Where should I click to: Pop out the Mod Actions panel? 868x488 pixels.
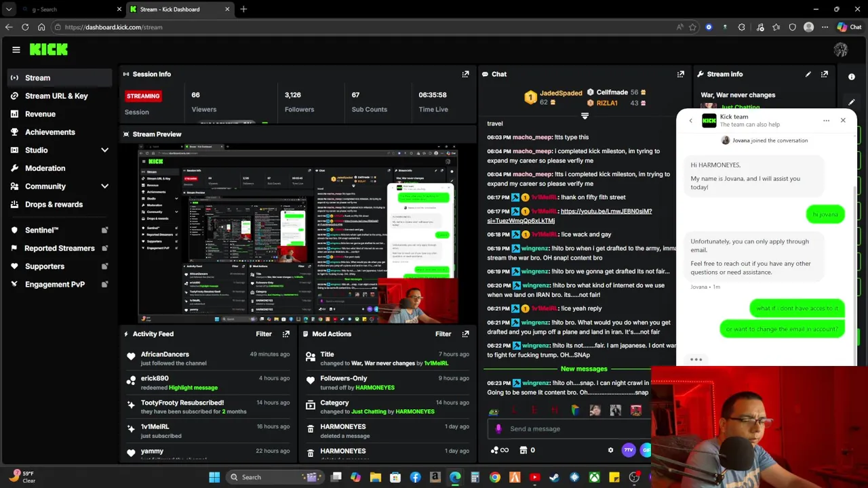tap(465, 333)
